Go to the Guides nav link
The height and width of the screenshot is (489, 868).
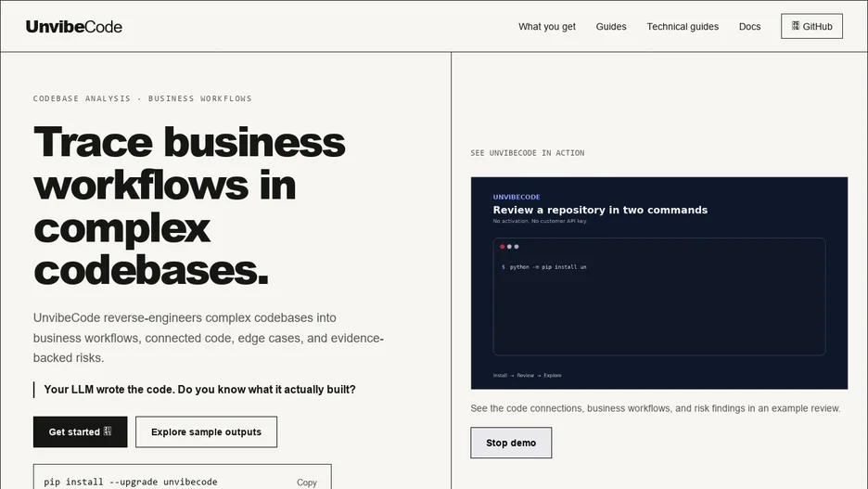click(x=611, y=27)
